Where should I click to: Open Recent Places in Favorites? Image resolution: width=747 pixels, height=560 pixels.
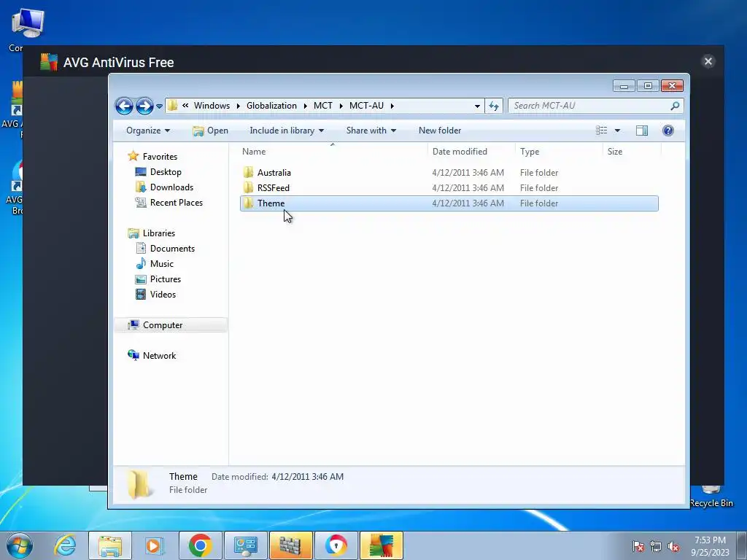pos(177,203)
